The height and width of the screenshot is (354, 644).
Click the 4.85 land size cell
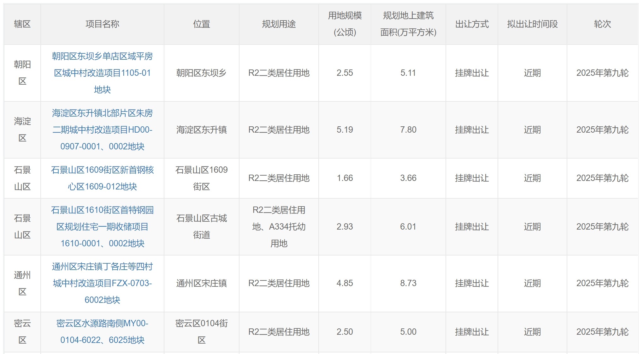coord(345,283)
